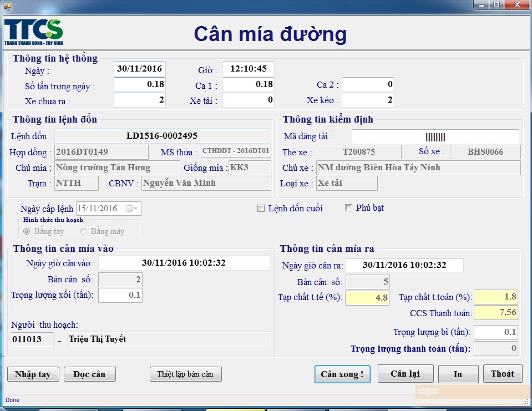
Task: Confirm with the Cân xong ! button
Action: tap(342, 374)
